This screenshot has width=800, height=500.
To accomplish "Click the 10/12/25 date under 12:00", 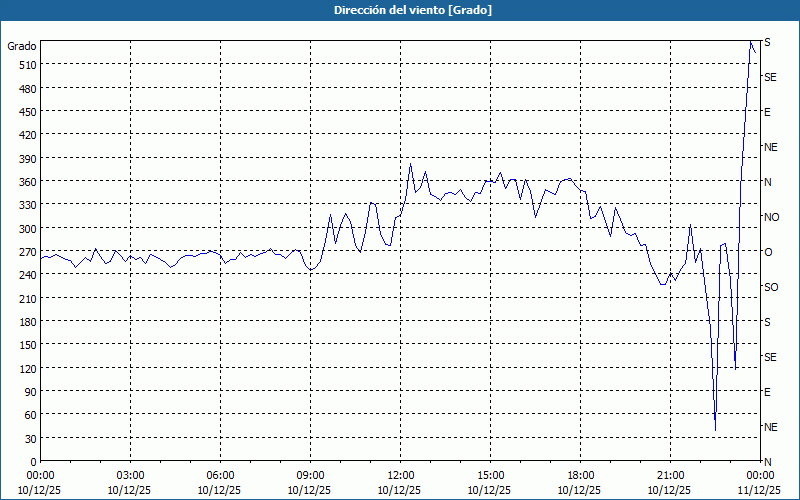I will pyautogui.click(x=399, y=490).
